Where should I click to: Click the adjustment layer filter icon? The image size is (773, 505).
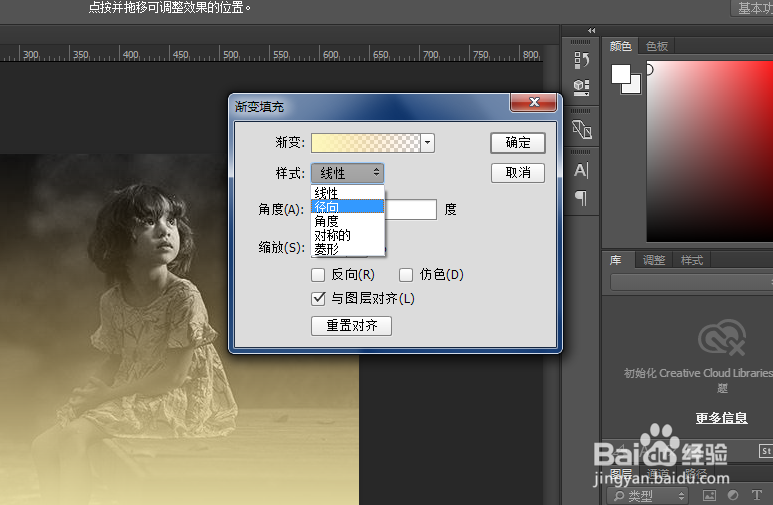pos(733,495)
